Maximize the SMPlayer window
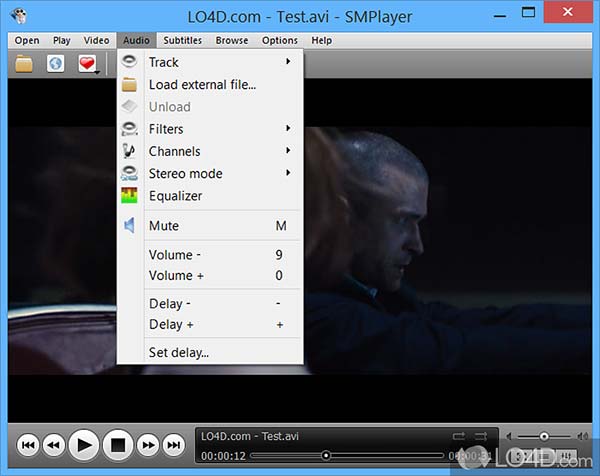600x476 pixels. point(528,13)
